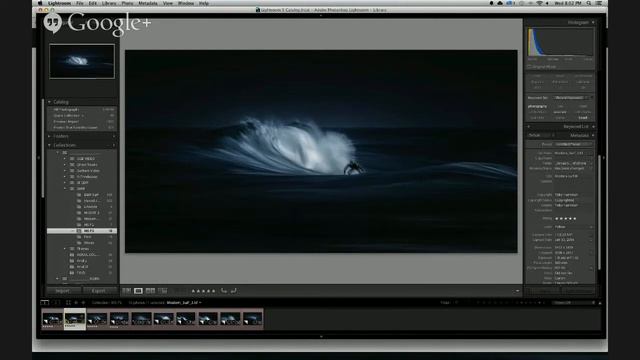Screen dimensions: 640x360
Task: Open Notification Center in macOS menu bar
Action: [599, 3]
